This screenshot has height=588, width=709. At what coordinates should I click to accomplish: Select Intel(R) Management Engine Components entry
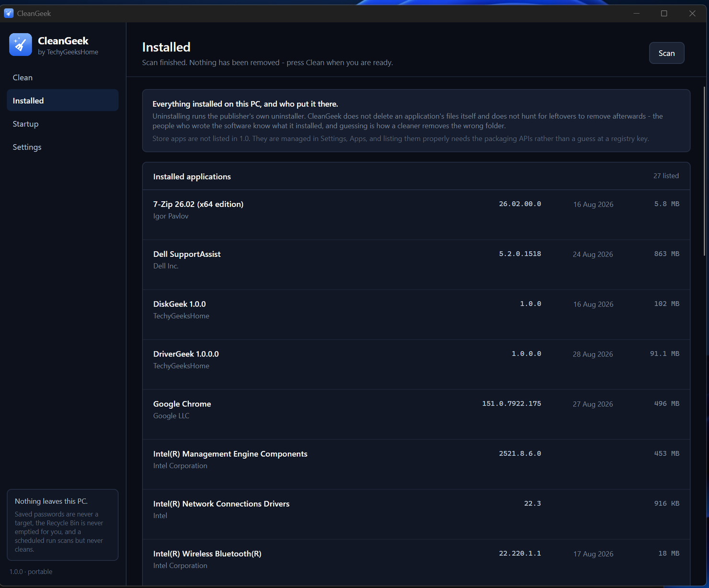coord(416,464)
